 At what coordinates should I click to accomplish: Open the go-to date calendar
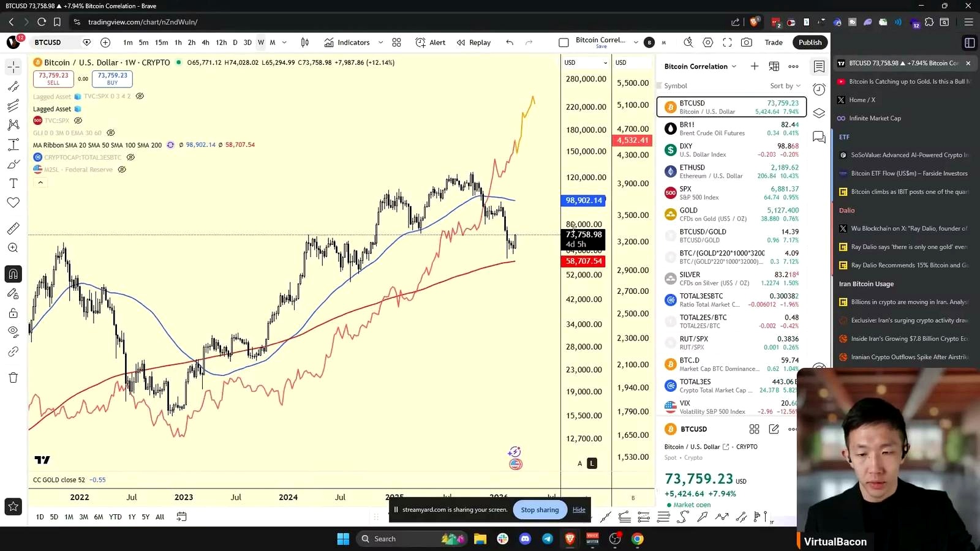click(181, 517)
